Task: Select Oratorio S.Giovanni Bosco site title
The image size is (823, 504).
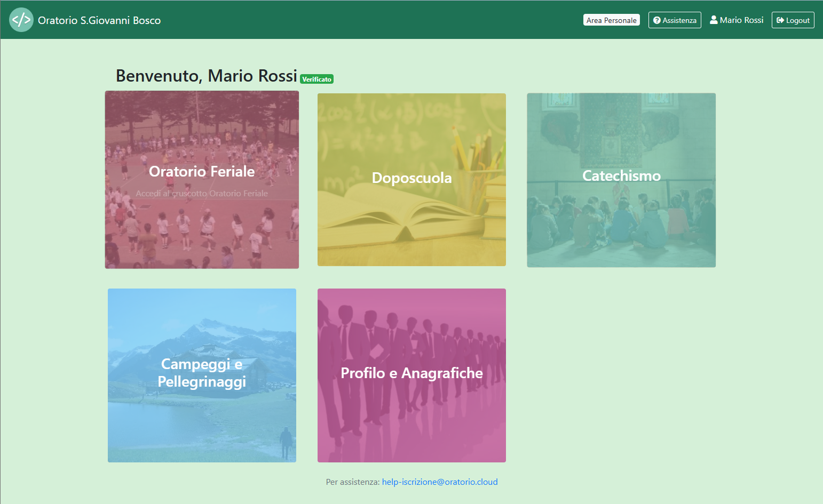Action: coord(99,20)
